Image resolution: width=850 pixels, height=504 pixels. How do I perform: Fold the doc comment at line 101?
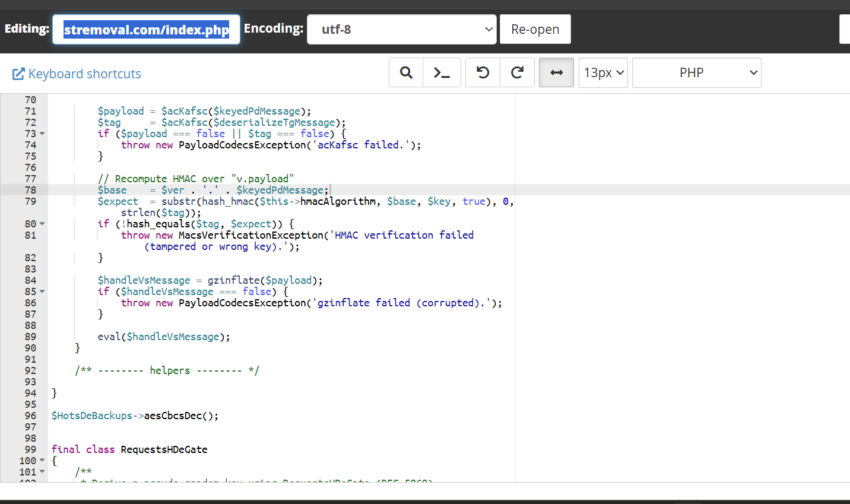pyautogui.click(x=42, y=472)
